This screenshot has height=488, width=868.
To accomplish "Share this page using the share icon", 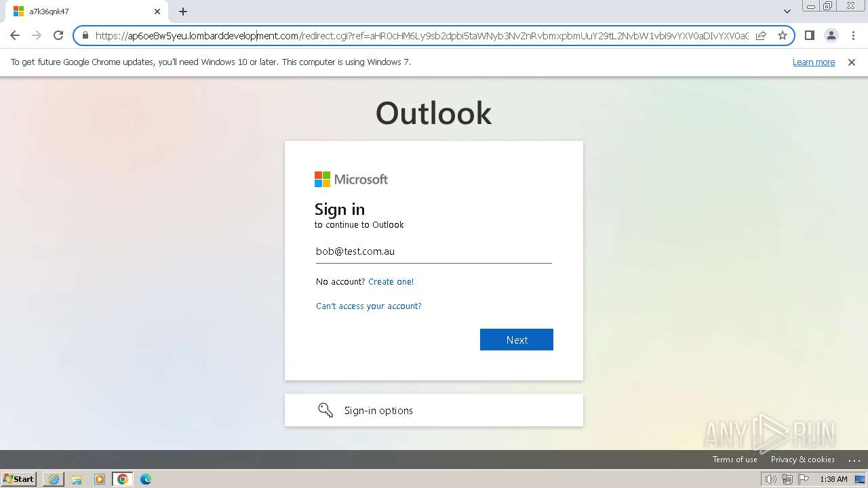I will (761, 35).
